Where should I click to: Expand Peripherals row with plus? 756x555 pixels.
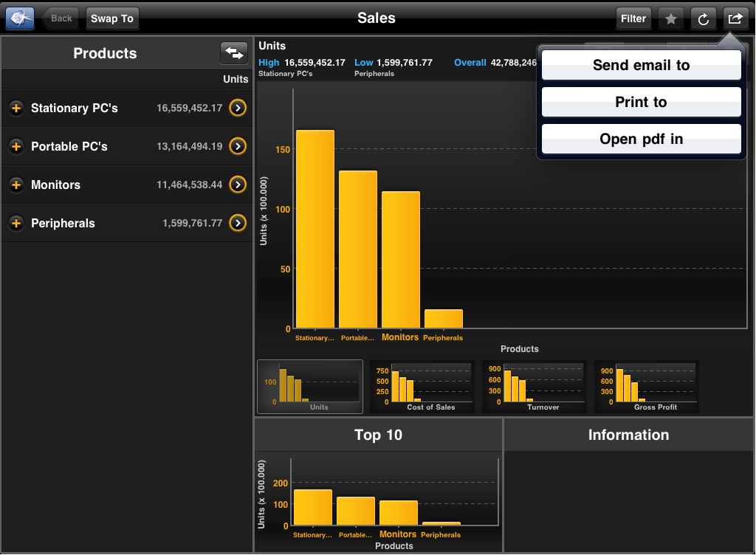tap(16, 224)
